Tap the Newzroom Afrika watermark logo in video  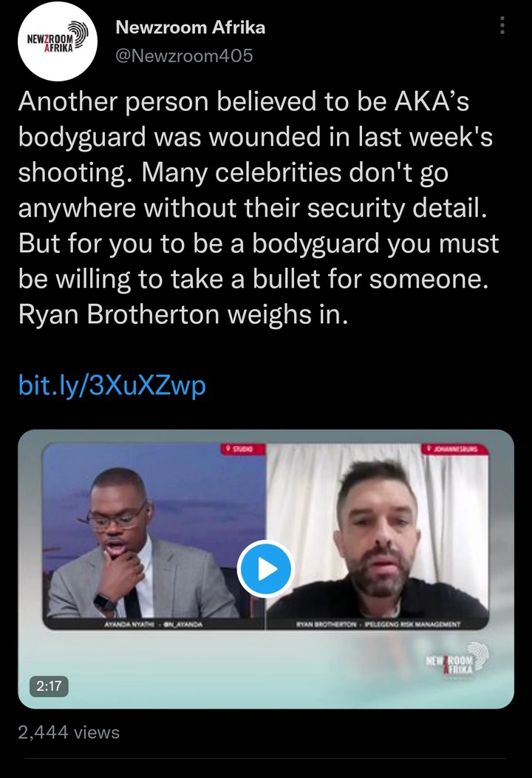tap(457, 660)
